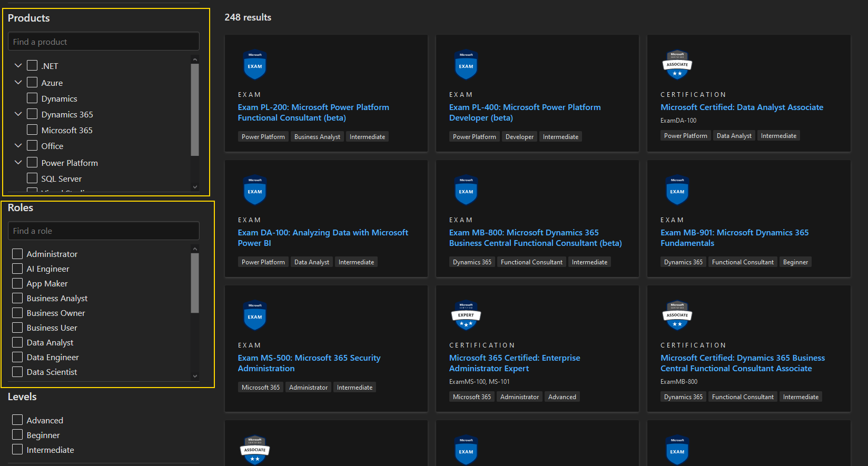The width and height of the screenshot is (868, 466).
Task: Expand the Azure product chevron
Action: tap(18, 82)
